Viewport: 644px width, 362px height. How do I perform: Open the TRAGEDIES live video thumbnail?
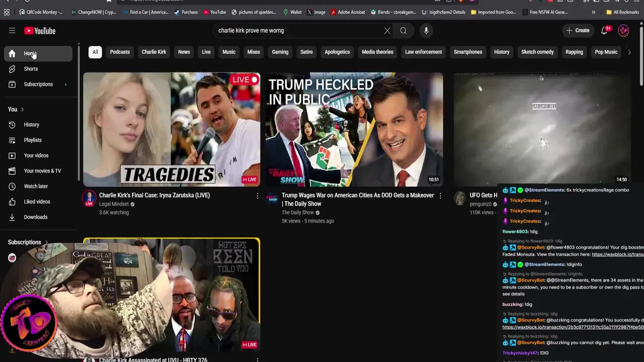click(x=172, y=129)
